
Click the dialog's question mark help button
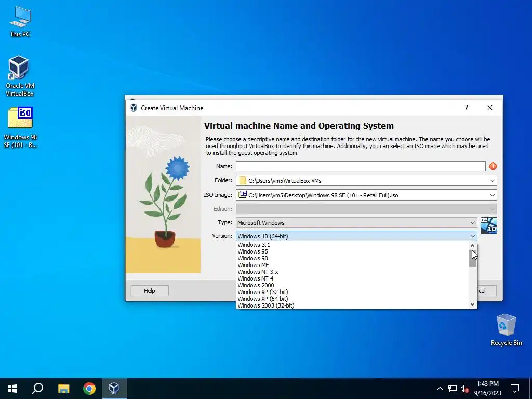(467, 108)
